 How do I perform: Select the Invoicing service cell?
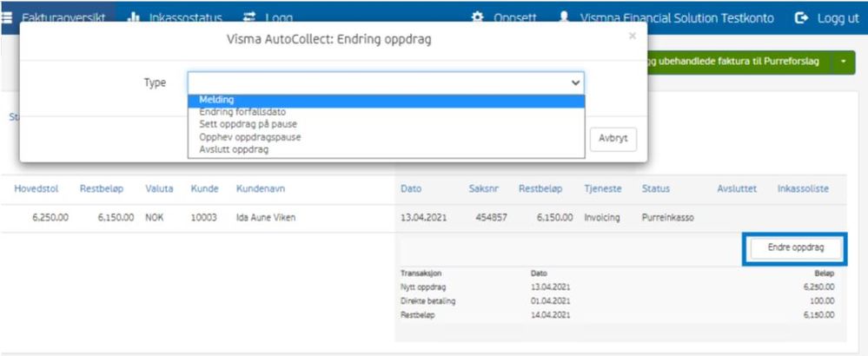(602, 218)
